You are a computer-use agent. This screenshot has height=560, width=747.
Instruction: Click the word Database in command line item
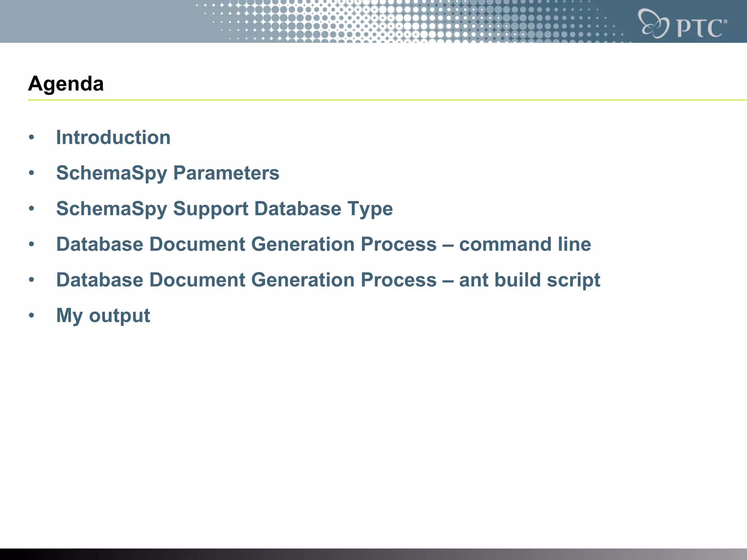tap(100, 244)
